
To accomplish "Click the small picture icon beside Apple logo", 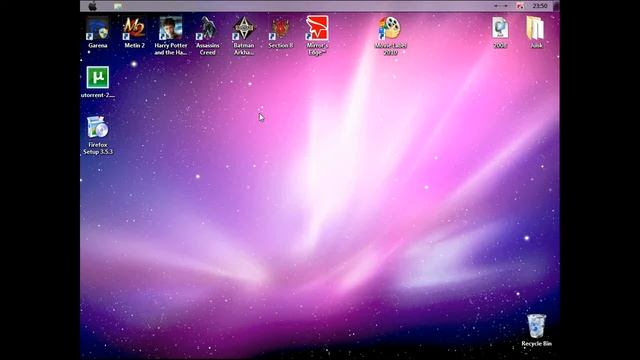I will (118, 6).
